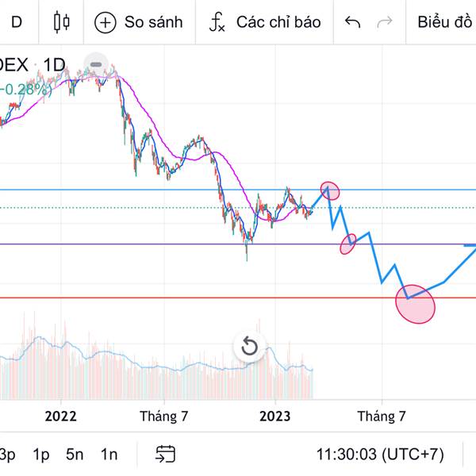Open the candlestick chart type selector
The image size is (476, 476).
pyautogui.click(x=61, y=21)
